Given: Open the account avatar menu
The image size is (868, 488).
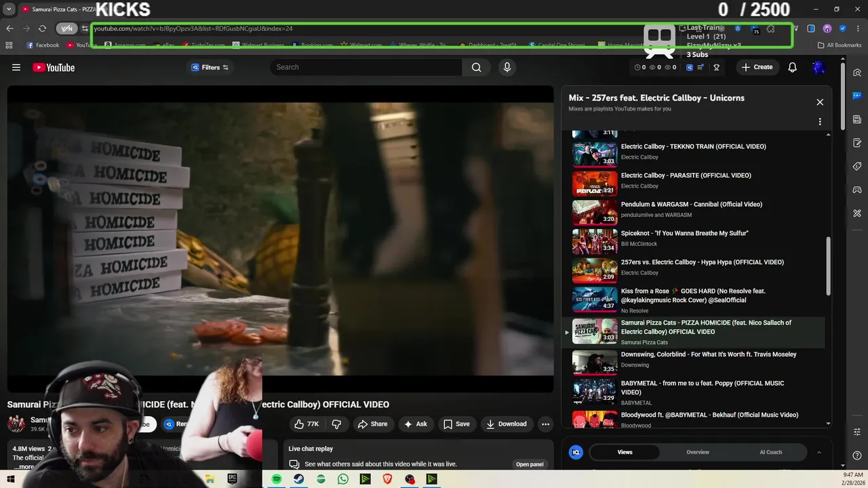Looking at the screenshot, I should click(818, 67).
